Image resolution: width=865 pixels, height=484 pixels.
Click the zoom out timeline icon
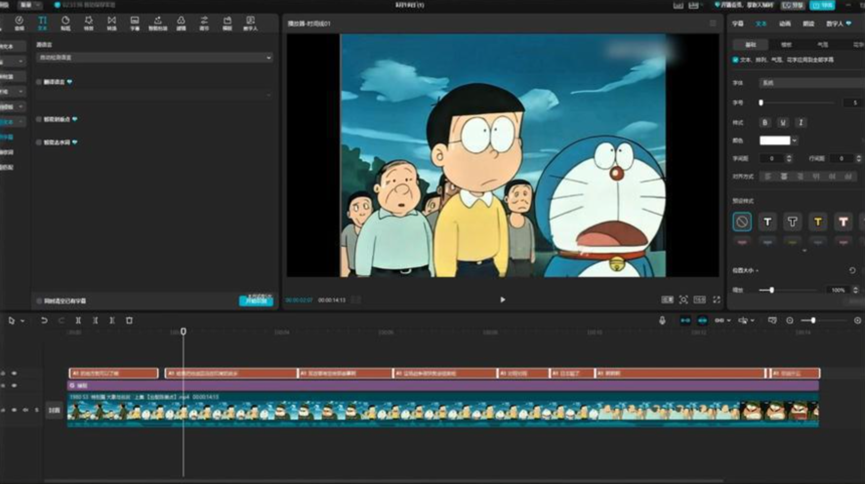(789, 320)
